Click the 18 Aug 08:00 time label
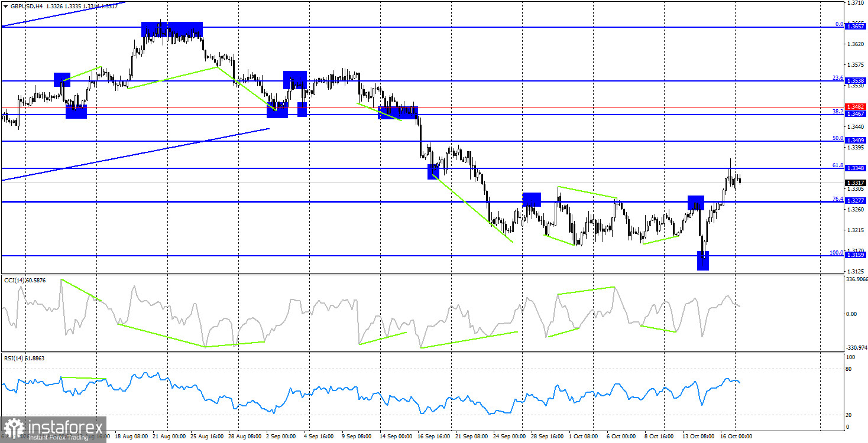 point(131,437)
